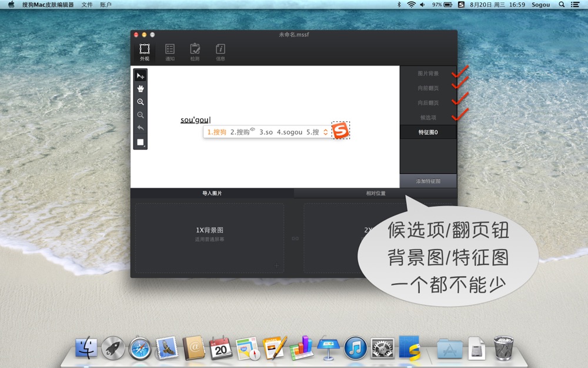Image resolution: width=588 pixels, height=368 pixels.
Task: Open the 文件 menu
Action: pos(87,5)
